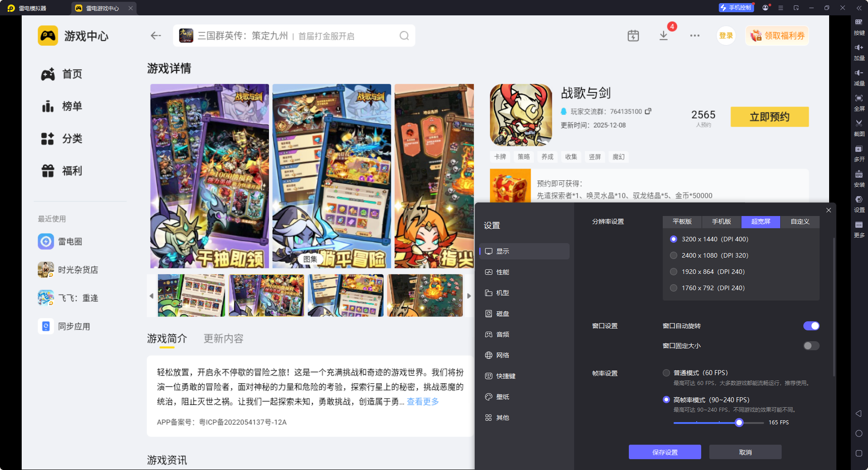Switch to 平板版 resolution tab

click(x=682, y=221)
